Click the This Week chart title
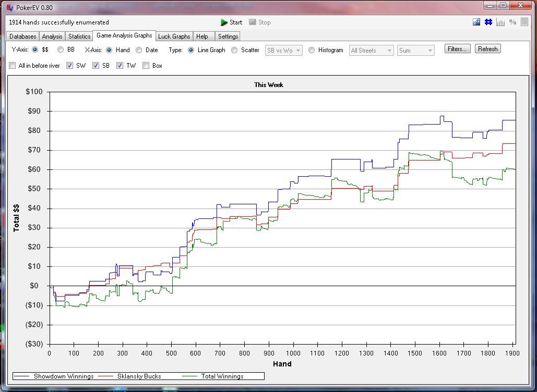 [268, 85]
